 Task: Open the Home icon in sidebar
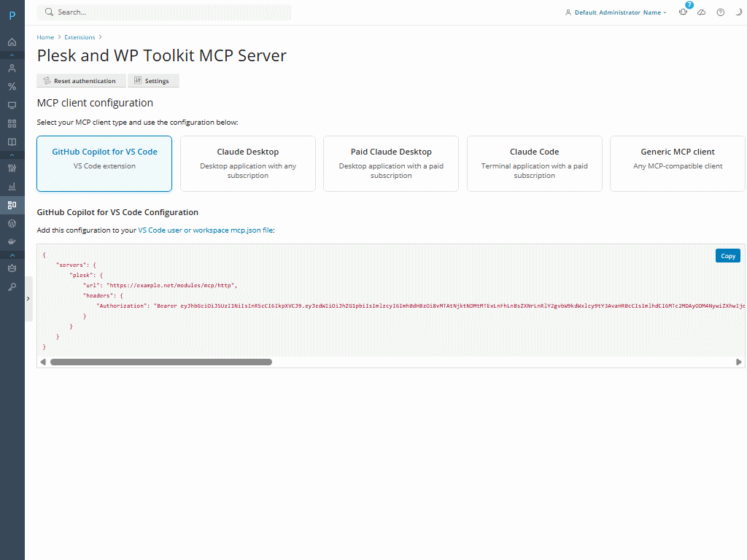(x=12, y=42)
